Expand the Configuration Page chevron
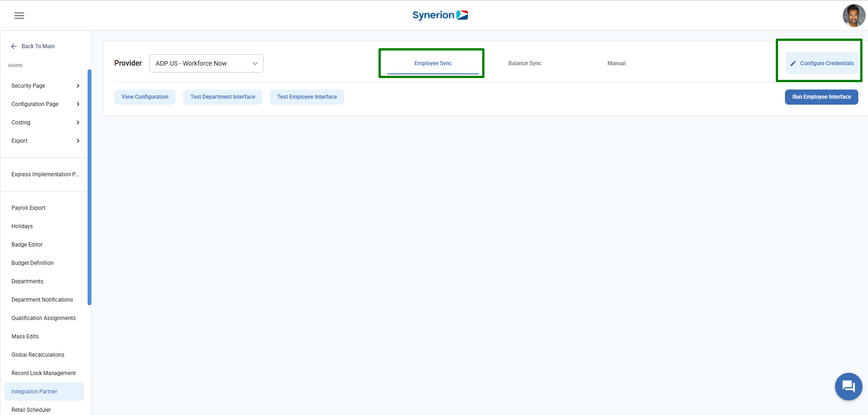The width and height of the screenshot is (868, 415). coord(78,104)
